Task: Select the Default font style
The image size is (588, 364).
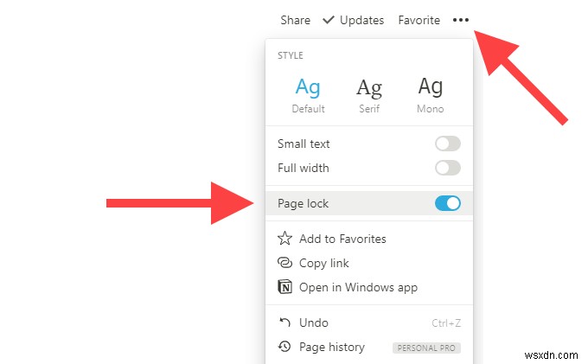Action: (x=308, y=93)
